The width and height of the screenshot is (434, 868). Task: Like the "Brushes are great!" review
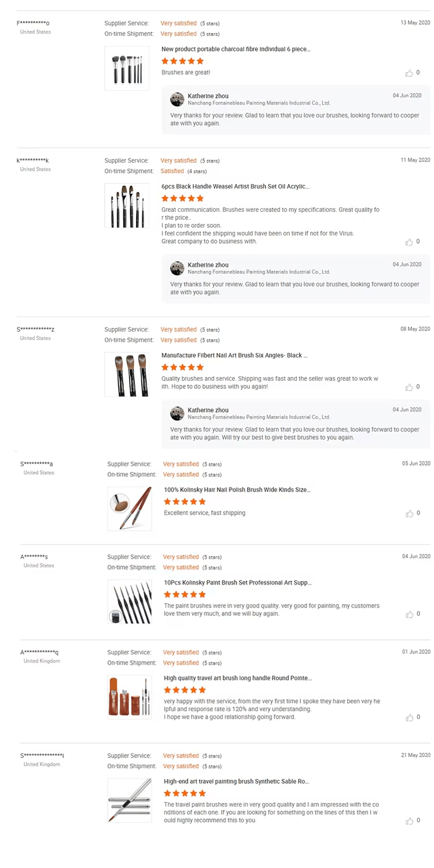(409, 73)
